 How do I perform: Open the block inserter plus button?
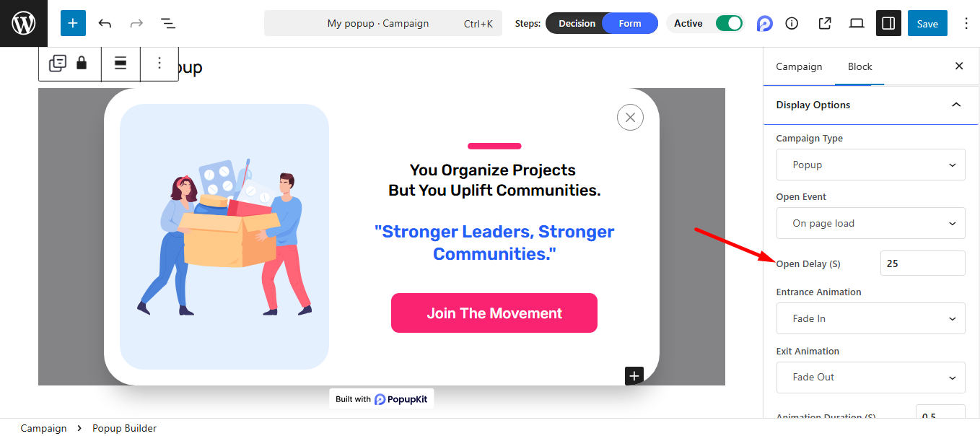point(73,23)
